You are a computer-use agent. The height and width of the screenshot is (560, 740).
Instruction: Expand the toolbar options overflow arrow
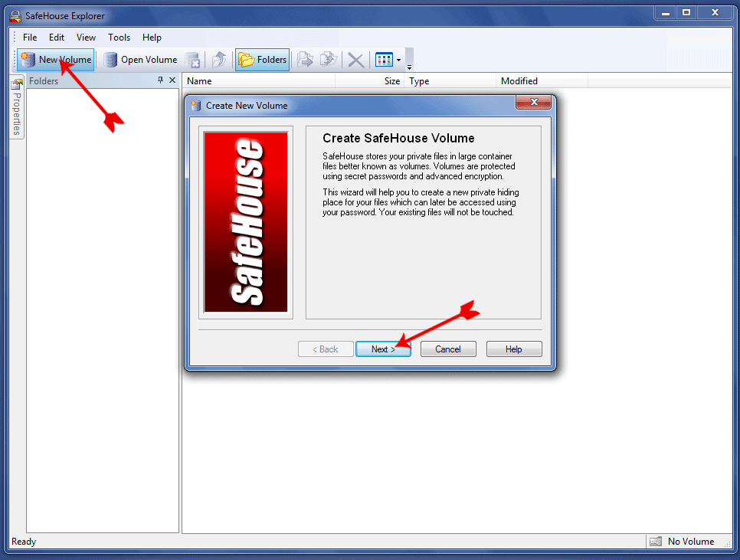point(410,60)
